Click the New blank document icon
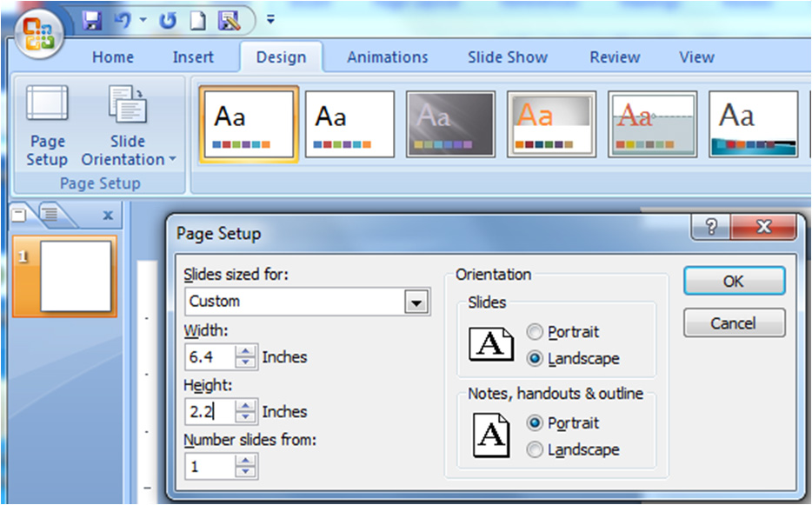Screen dimensions: 812x505 coord(198,20)
